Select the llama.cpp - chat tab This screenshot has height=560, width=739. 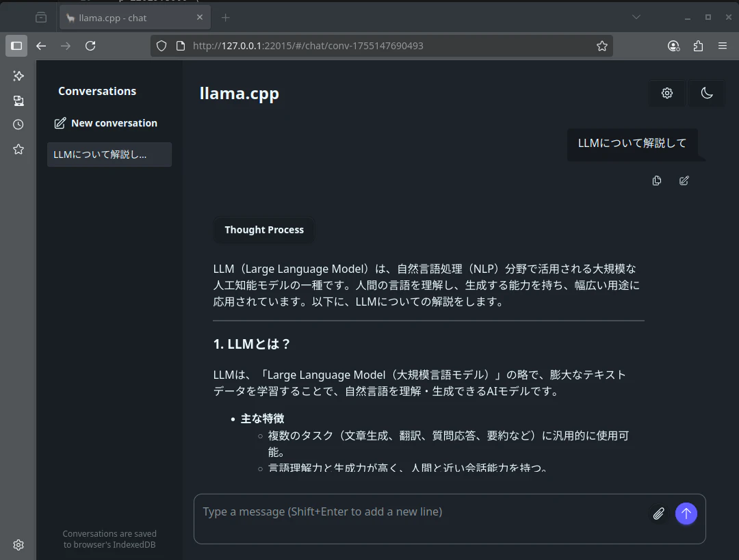[135, 18]
